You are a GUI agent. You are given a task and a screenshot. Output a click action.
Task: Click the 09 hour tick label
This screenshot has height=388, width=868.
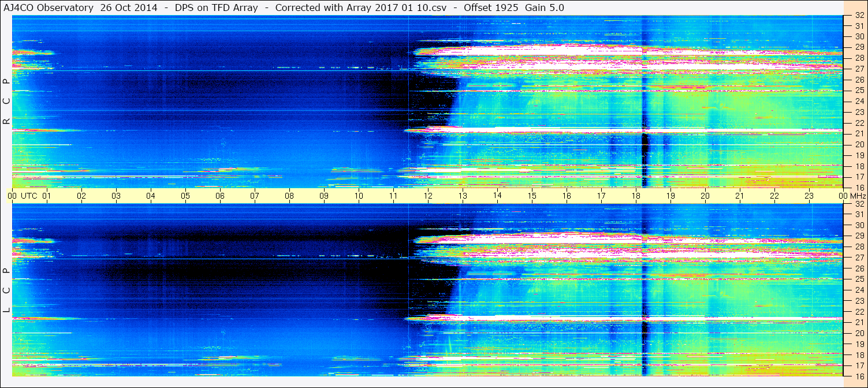(x=324, y=196)
